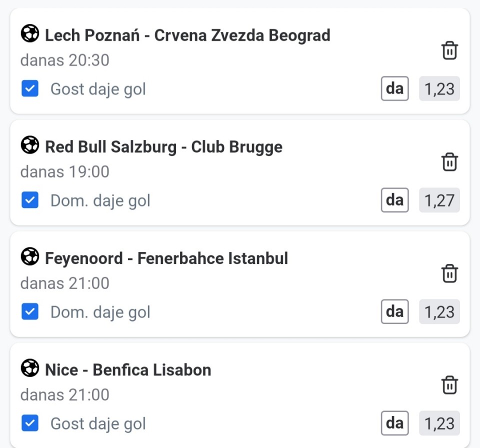Open Feyenoord - Fenerbahce Istanbul match details

coord(166,258)
